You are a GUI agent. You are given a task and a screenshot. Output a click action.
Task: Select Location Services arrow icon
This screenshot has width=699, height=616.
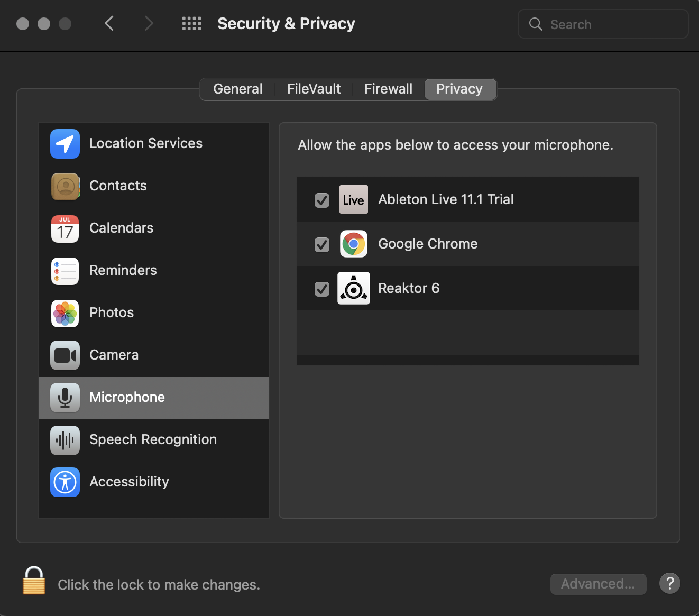click(x=65, y=144)
